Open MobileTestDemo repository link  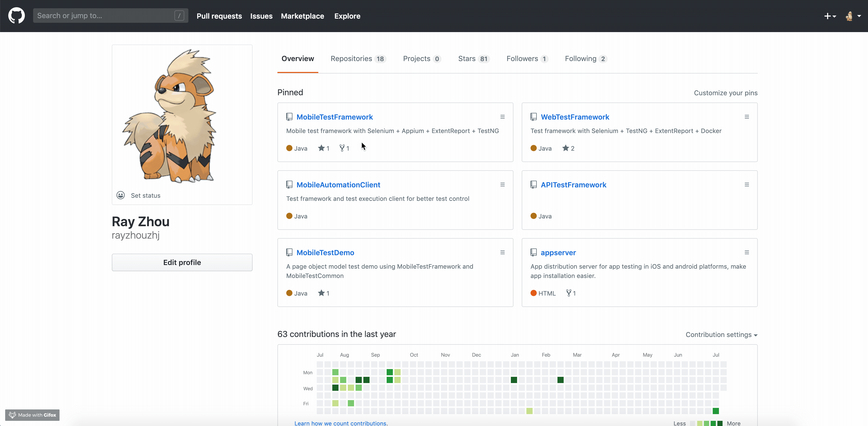(325, 252)
